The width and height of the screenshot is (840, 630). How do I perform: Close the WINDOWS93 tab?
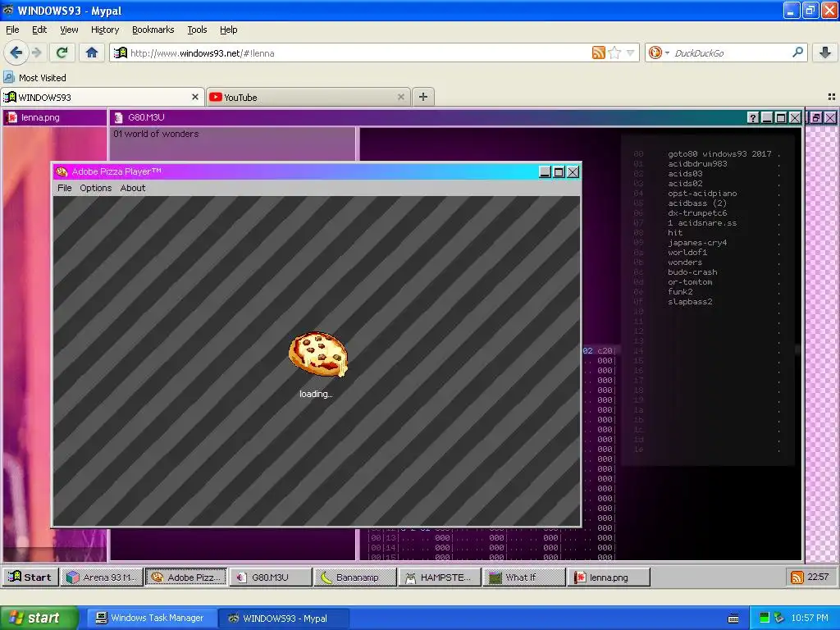[195, 97]
